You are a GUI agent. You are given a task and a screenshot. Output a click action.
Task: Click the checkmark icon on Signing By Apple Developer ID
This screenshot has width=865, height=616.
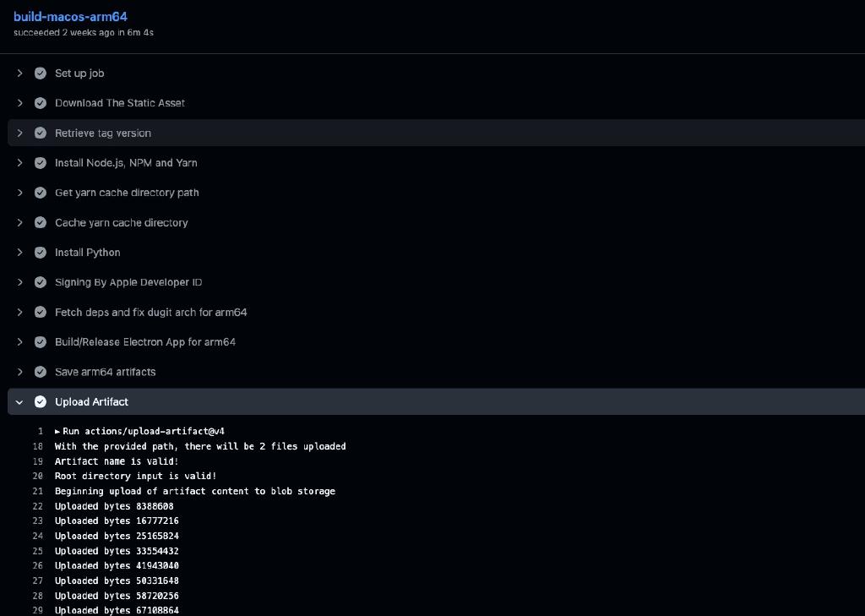tap(40, 282)
